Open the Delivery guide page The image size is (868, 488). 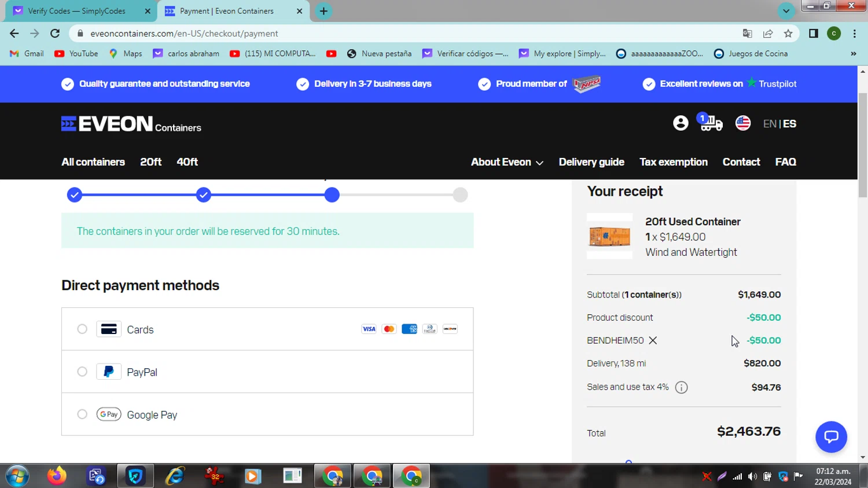click(x=591, y=162)
